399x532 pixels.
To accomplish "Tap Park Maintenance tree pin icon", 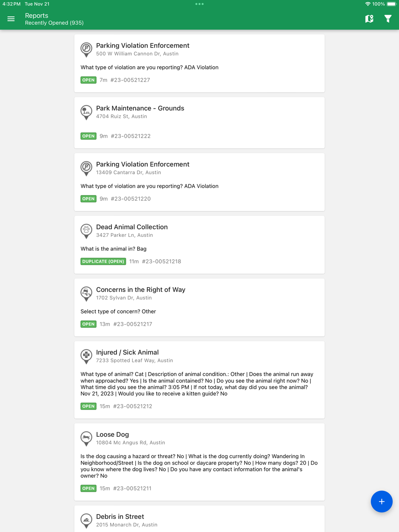I will pyautogui.click(x=86, y=112).
